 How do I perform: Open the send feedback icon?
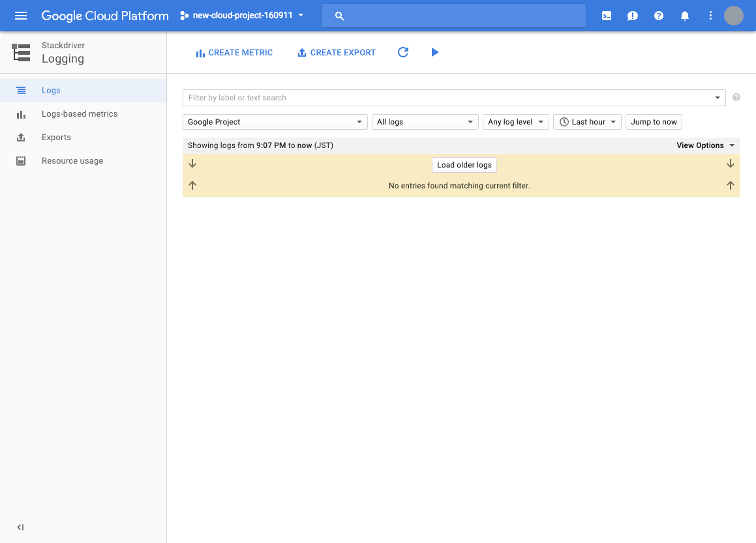tap(633, 16)
